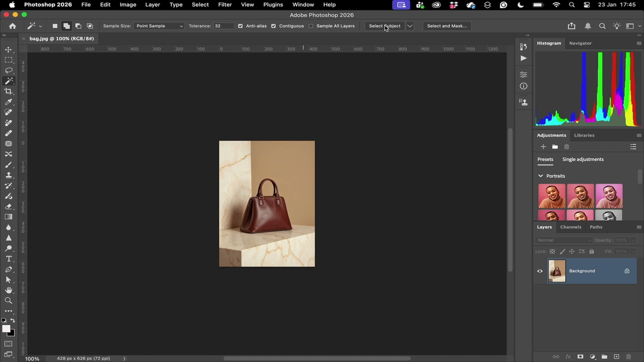Click the Select and Mask button
Viewport: 644px width, 362px height.
(x=447, y=26)
